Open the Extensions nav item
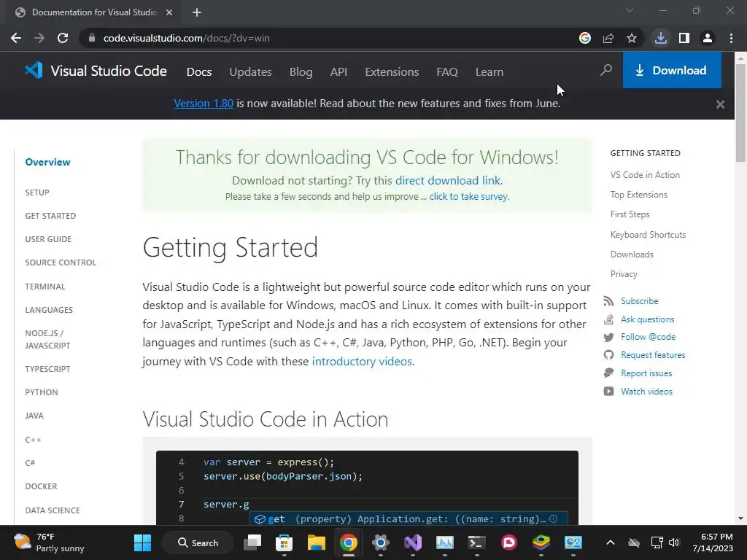The width and height of the screenshot is (747, 560). 392,72
